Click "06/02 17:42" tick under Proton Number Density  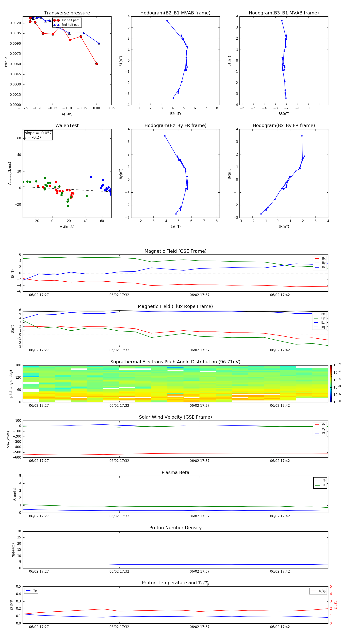(280, 571)
